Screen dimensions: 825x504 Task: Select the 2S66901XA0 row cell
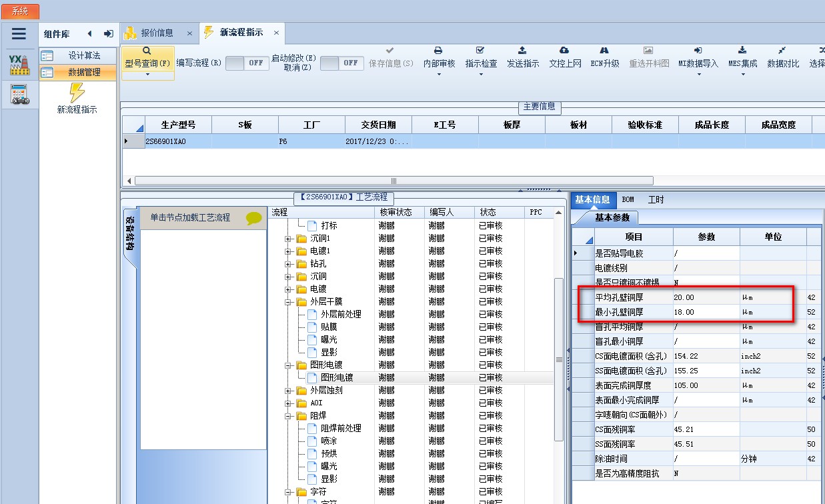pos(178,141)
